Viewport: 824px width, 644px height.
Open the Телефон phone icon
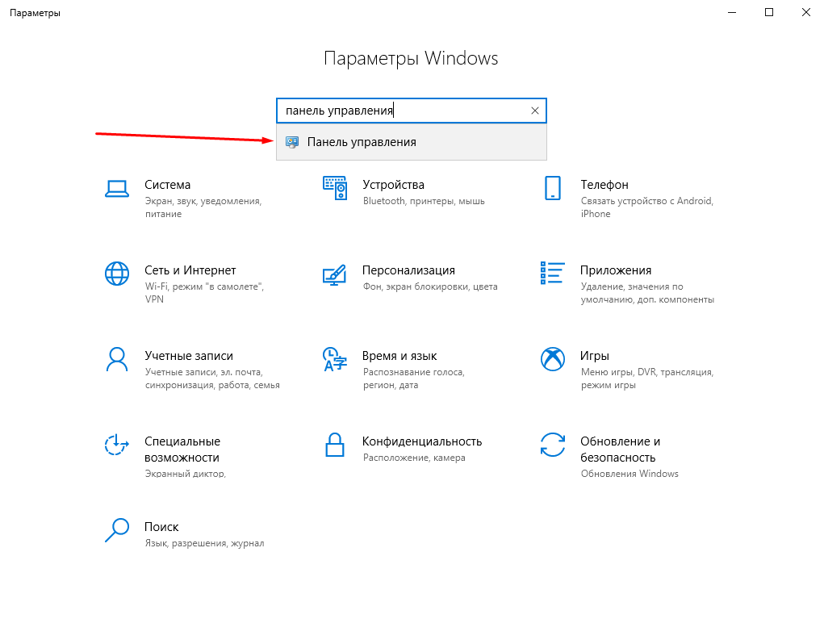coord(552,188)
